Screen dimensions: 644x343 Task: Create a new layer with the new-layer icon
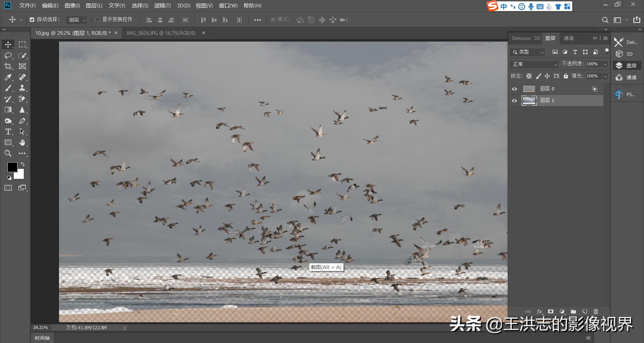pos(585,312)
